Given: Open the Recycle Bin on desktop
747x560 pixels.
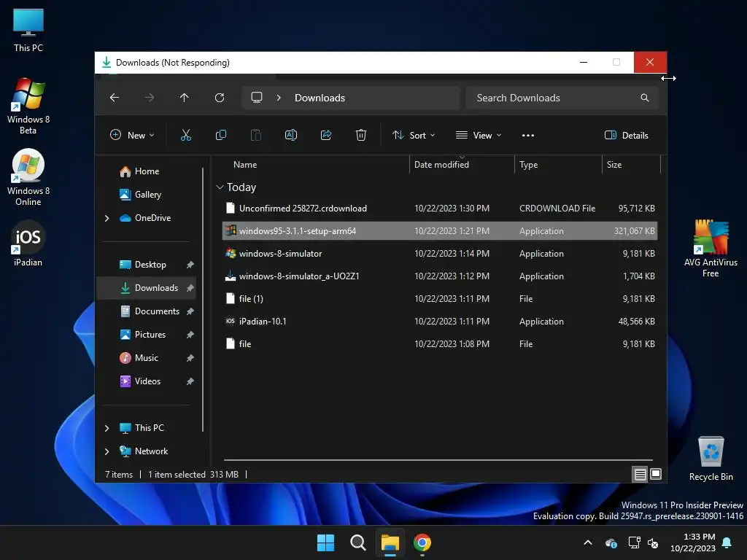Looking at the screenshot, I should [711, 459].
